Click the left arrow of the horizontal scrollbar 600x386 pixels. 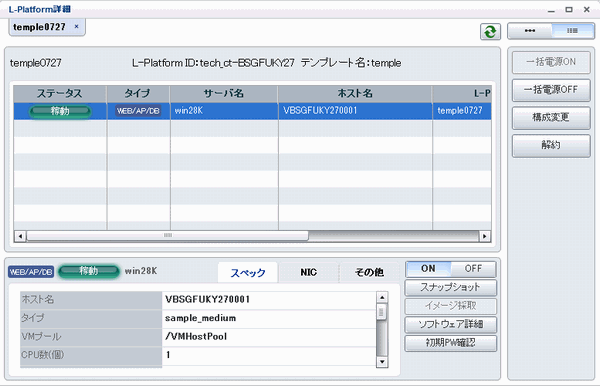[x=20, y=236]
